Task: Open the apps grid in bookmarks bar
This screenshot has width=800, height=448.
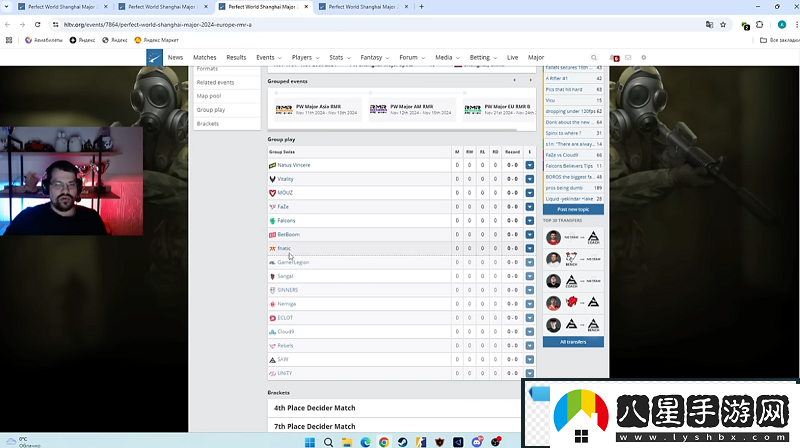Action: 9,40
